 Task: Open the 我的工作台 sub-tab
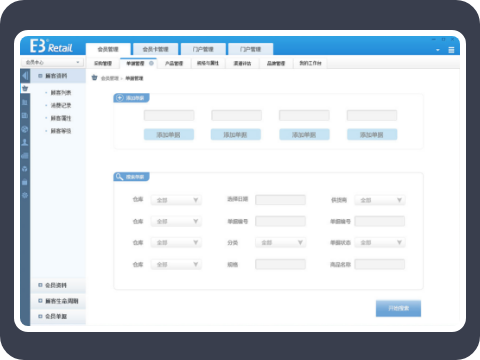pyautogui.click(x=310, y=63)
